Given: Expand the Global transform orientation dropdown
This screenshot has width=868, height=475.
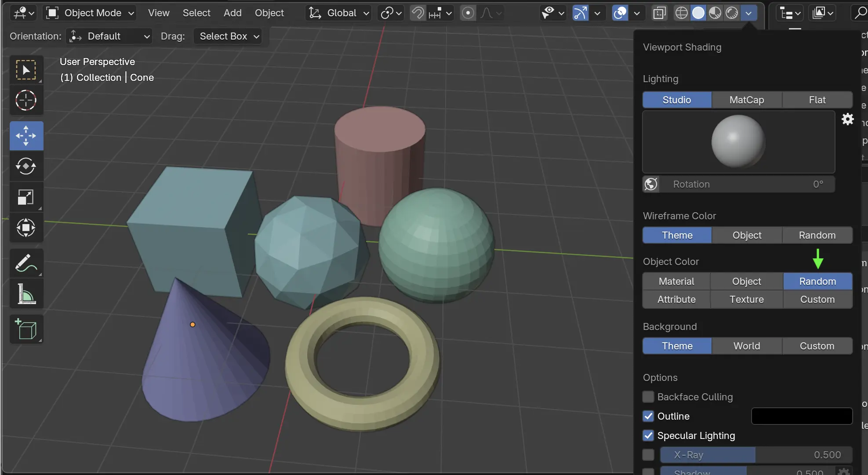Looking at the screenshot, I should click(338, 13).
